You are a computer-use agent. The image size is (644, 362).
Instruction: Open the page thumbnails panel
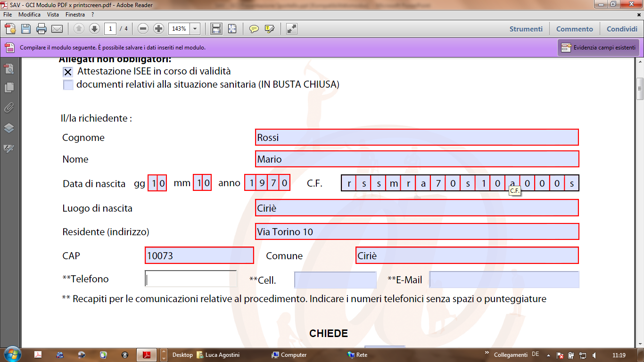(8, 88)
